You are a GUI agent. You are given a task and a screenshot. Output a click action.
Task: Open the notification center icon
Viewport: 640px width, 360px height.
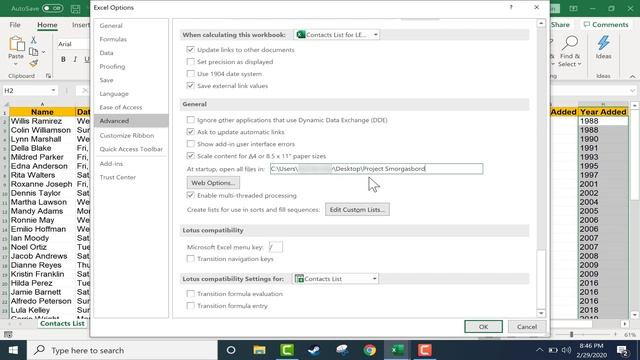[622, 350]
